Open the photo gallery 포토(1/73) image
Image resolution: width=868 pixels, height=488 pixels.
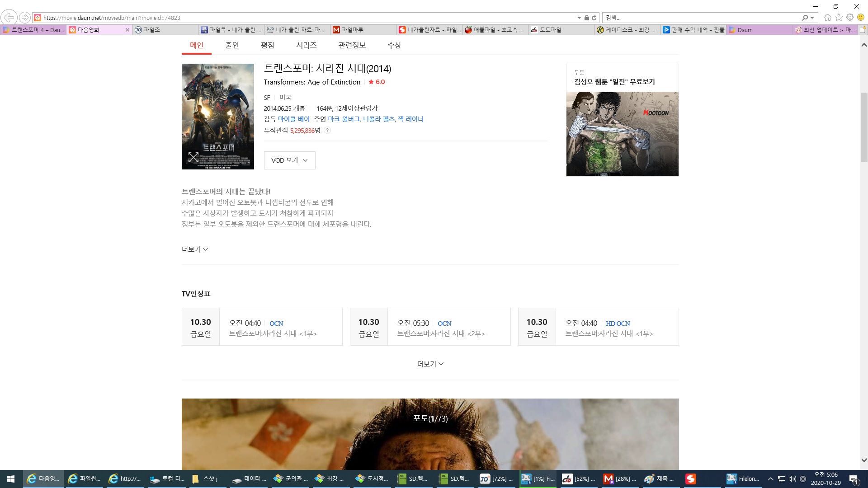click(x=430, y=434)
